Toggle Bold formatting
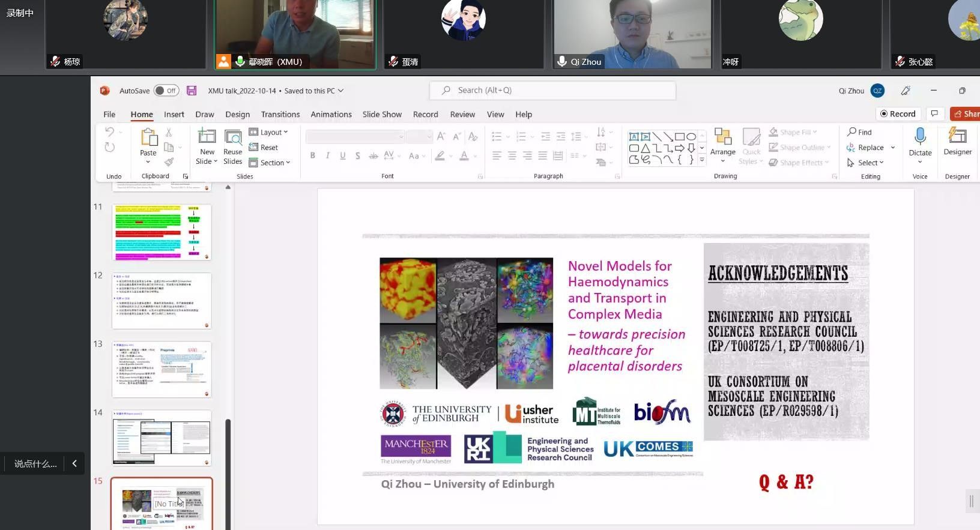 pos(313,155)
